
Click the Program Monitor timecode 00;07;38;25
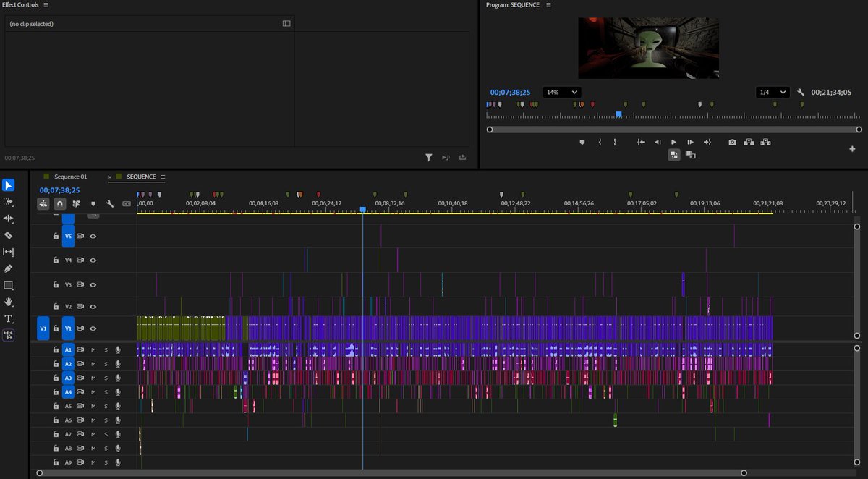510,93
